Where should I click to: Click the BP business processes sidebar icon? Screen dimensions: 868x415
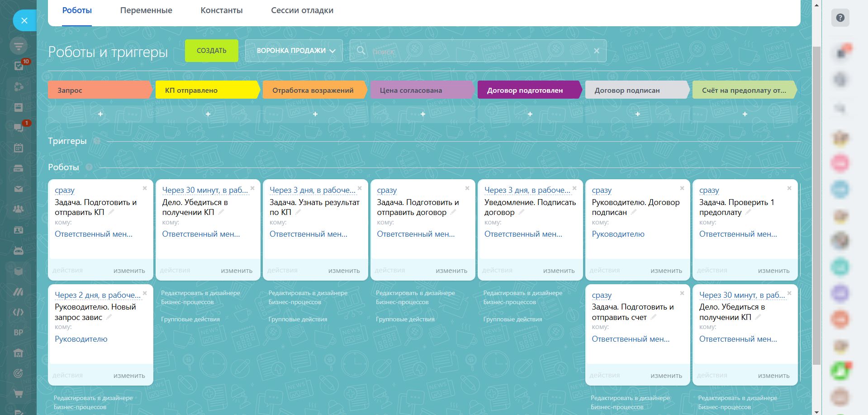(19, 333)
